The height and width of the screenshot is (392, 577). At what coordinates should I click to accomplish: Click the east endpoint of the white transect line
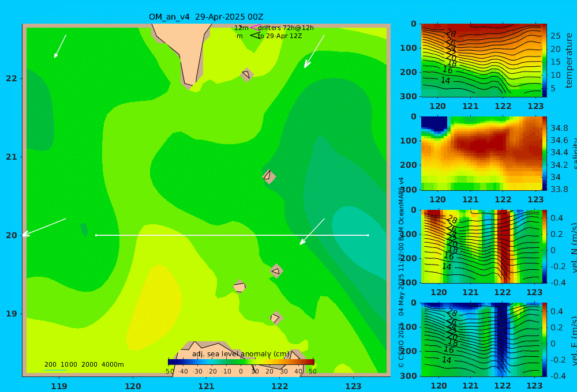[368, 235]
